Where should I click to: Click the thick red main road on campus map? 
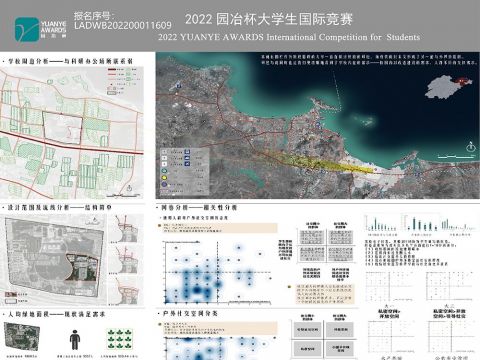[x=72, y=144]
